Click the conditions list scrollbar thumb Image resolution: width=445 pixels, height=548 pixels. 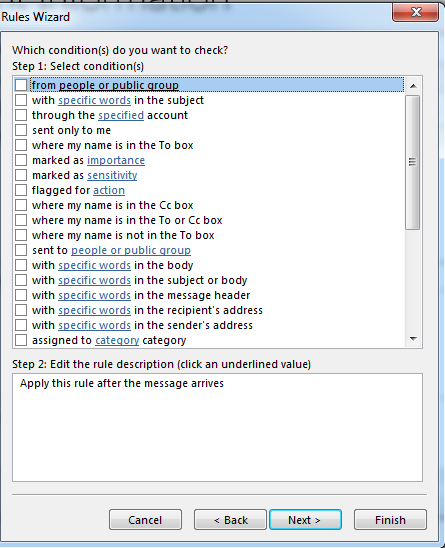click(413, 162)
